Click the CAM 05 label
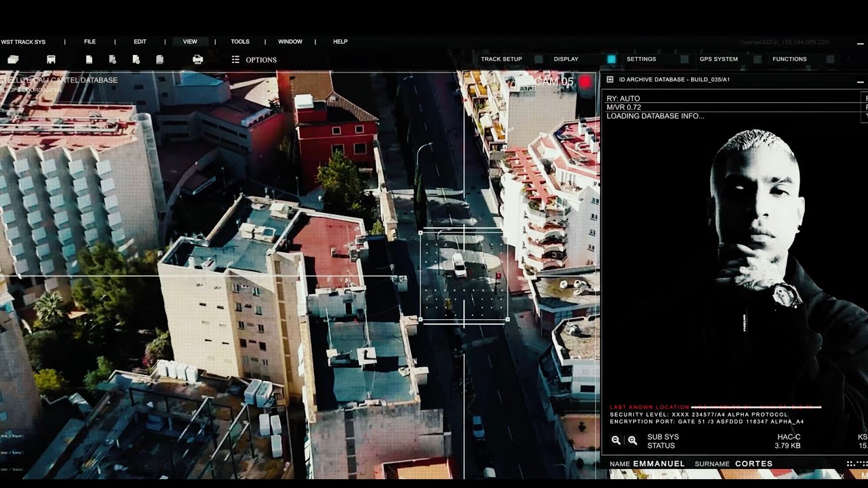This screenshot has width=868, height=488. [x=554, y=82]
